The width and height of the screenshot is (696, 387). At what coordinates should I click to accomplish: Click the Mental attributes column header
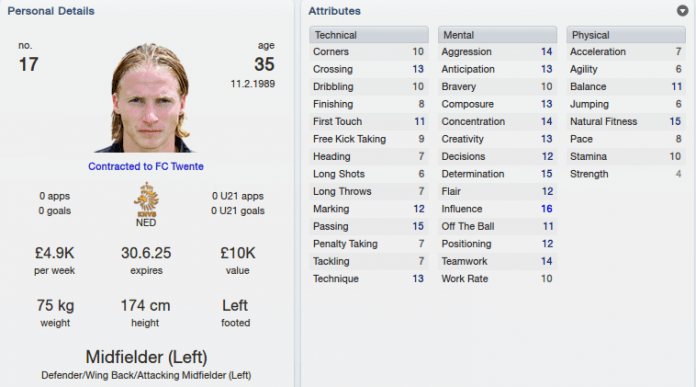pyautogui.click(x=497, y=35)
